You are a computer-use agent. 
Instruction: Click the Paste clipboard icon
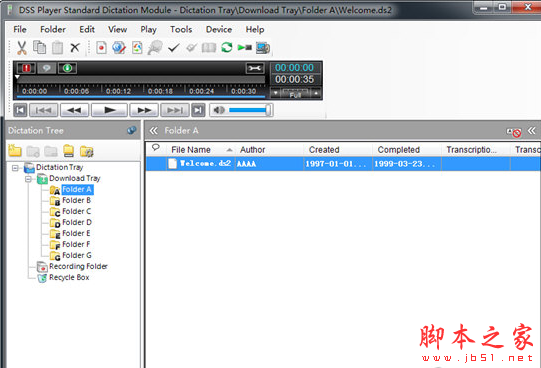pos(57,48)
